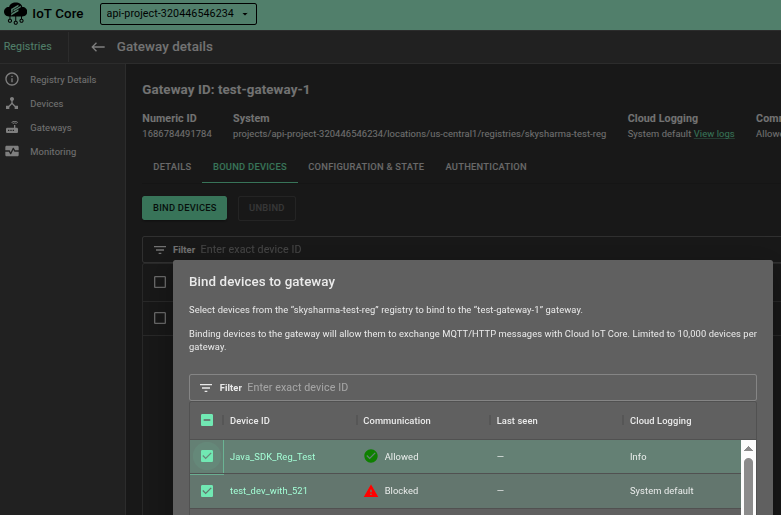Click the back arrow beside Gateway details
Image resolution: width=781 pixels, height=515 pixels.
(98, 47)
